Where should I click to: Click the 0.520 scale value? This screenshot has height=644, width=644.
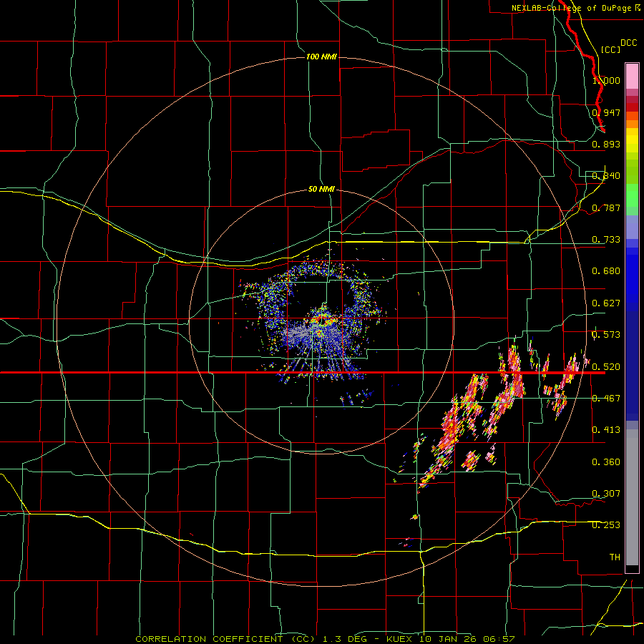coord(606,367)
